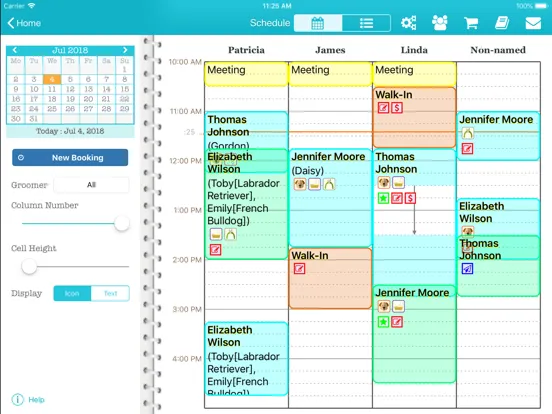Image resolution: width=552 pixels, height=414 pixels.
Task: Open James's Meeting block
Action: click(330, 74)
